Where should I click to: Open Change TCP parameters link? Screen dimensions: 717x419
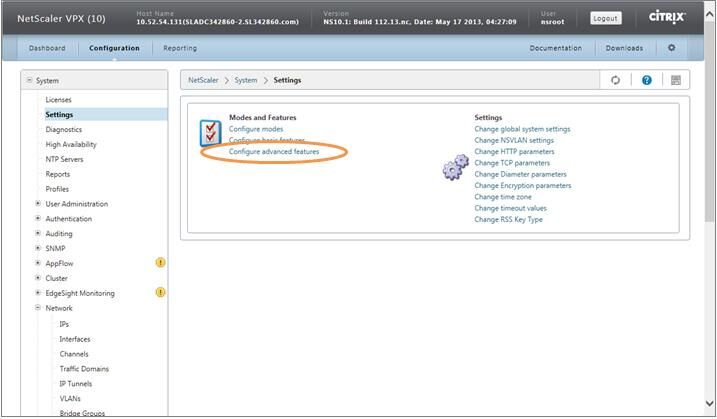coord(512,163)
